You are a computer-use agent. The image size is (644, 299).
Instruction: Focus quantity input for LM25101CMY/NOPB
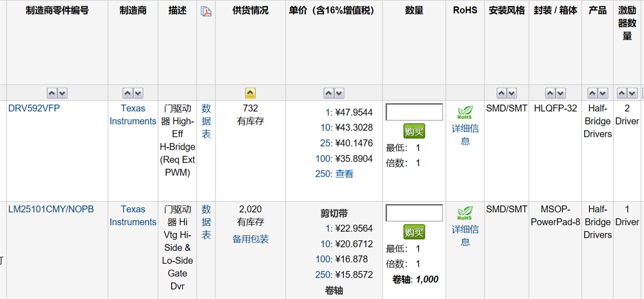[x=414, y=213]
